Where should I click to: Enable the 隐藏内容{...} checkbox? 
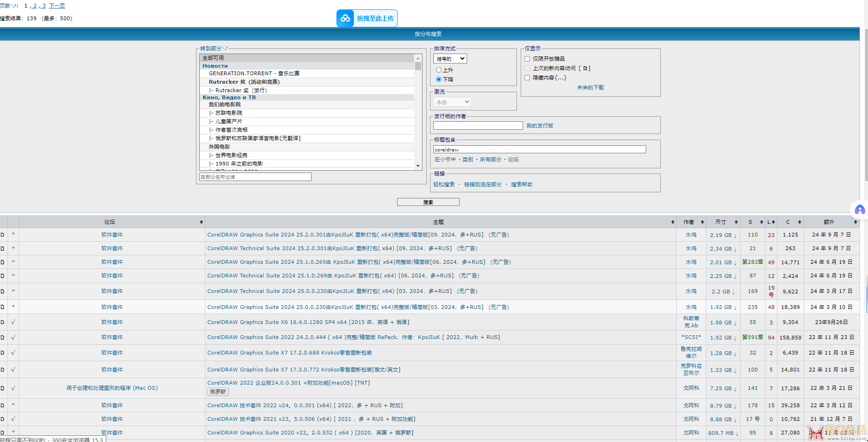(x=527, y=78)
